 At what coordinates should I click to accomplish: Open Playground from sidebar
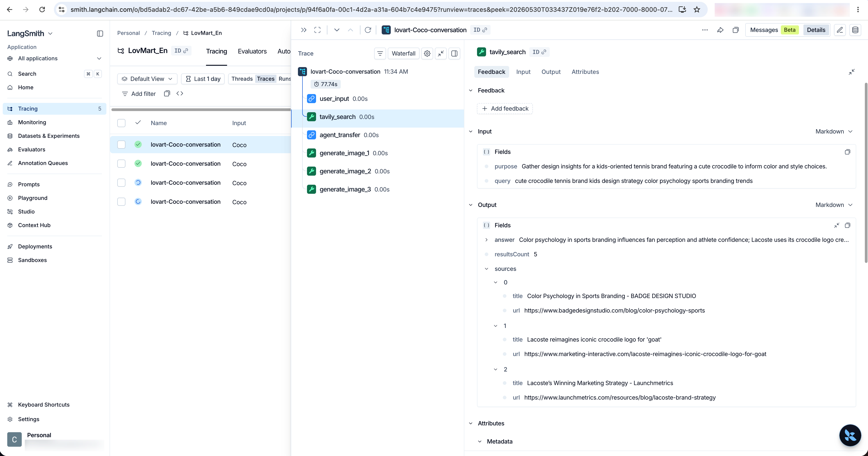pyautogui.click(x=54, y=198)
